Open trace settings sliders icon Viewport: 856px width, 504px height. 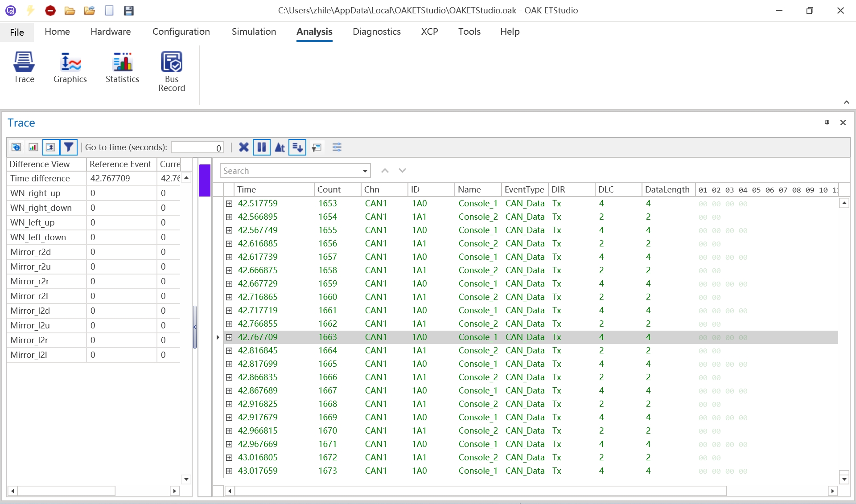337,147
